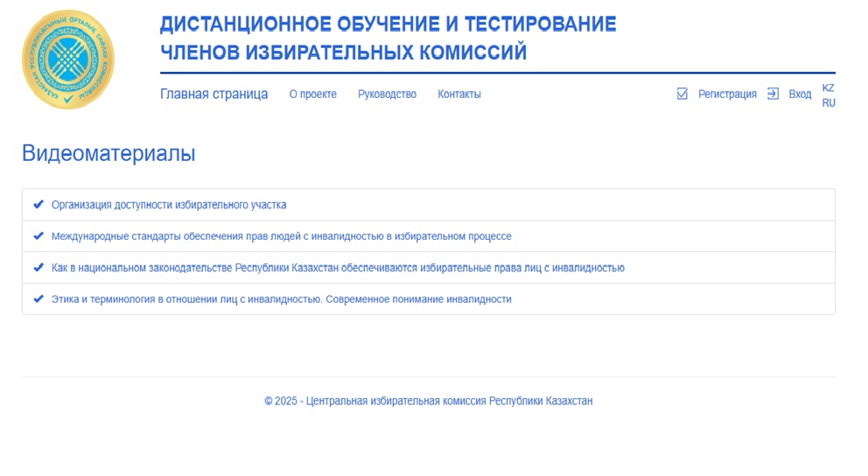The image size is (868, 476).
Task: Switch language to RU
Action: [x=828, y=102]
